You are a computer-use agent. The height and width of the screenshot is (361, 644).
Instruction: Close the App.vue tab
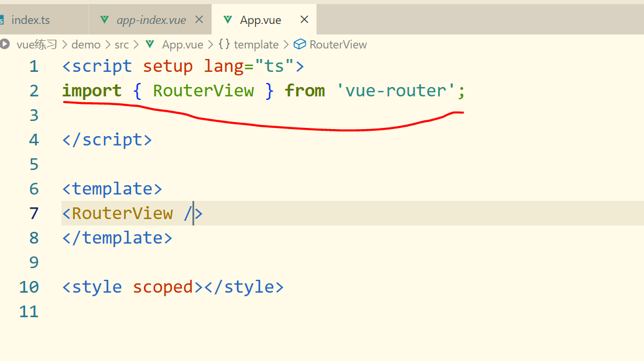point(304,20)
